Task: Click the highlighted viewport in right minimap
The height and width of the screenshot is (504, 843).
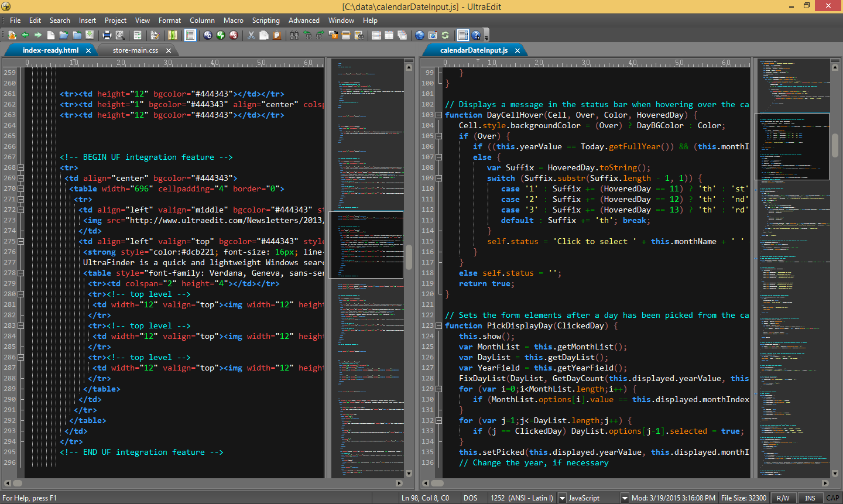Action: [793, 146]
